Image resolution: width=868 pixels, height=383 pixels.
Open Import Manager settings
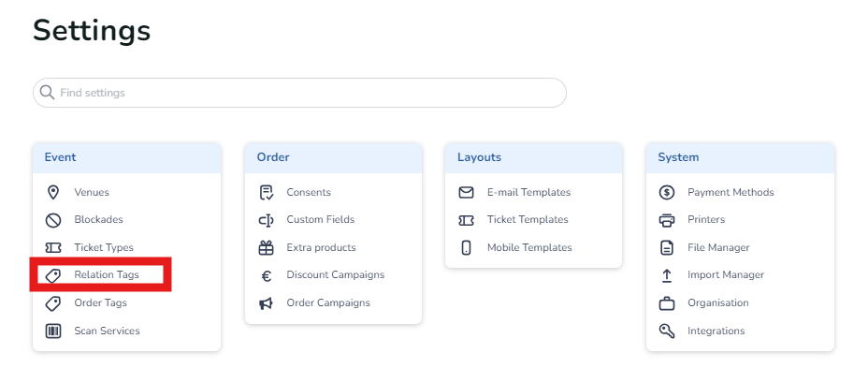click(726, 275)
